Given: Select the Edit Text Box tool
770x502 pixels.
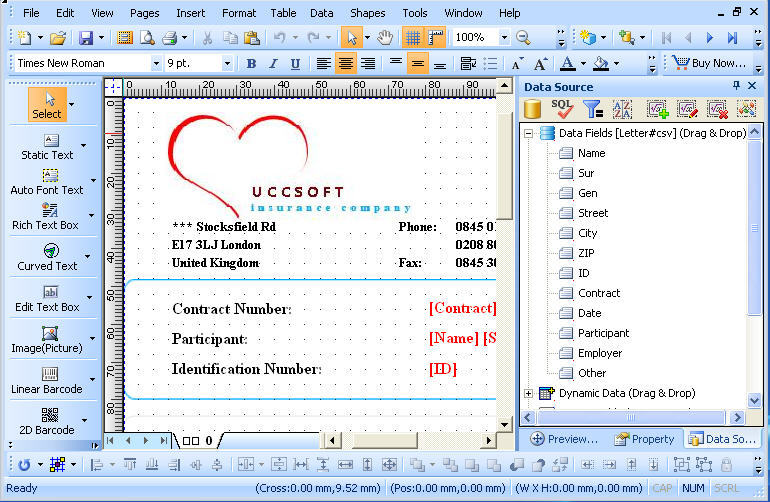Looking at the screenshot, I should tap(48, 299).
